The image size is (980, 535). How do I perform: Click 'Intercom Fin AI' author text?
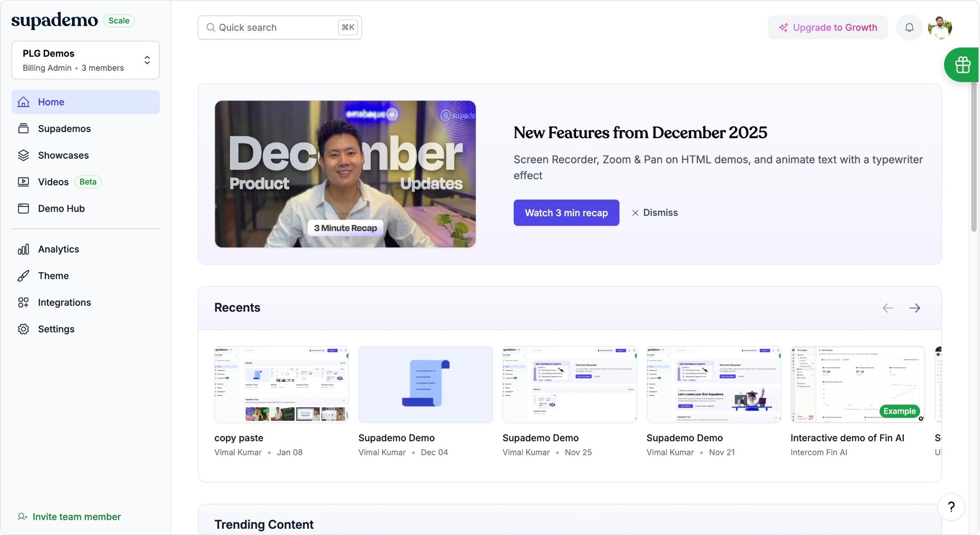coord(818,452)
